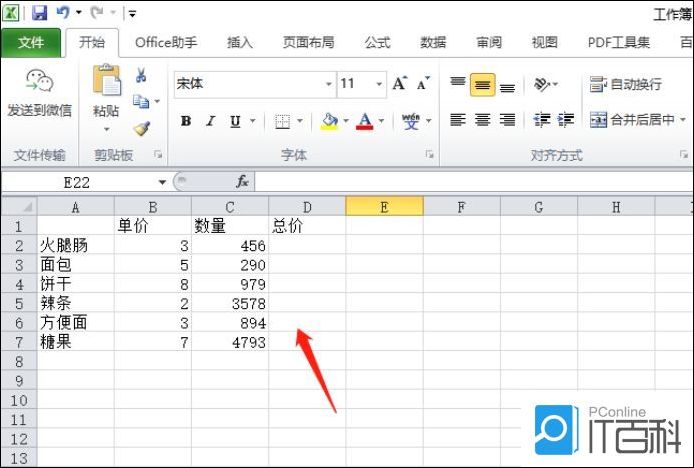The height and width of the screenshot is (468, 694).
Task: Open the 页面布局 tab
Action: (x=308, y=43)
